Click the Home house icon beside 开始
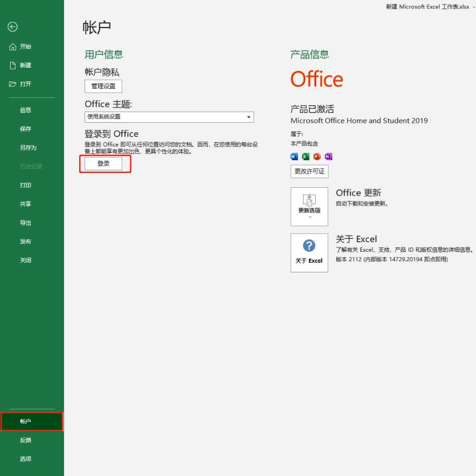 coord(13,47)
